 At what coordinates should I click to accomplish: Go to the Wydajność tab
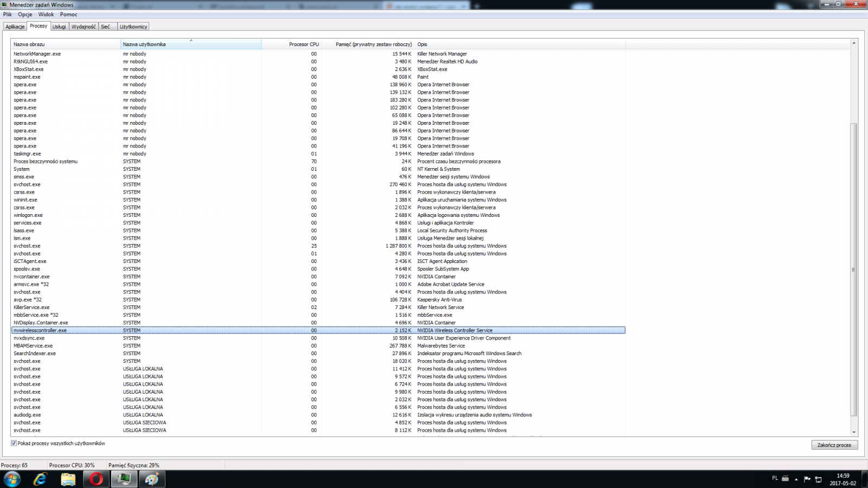(84, 27)
